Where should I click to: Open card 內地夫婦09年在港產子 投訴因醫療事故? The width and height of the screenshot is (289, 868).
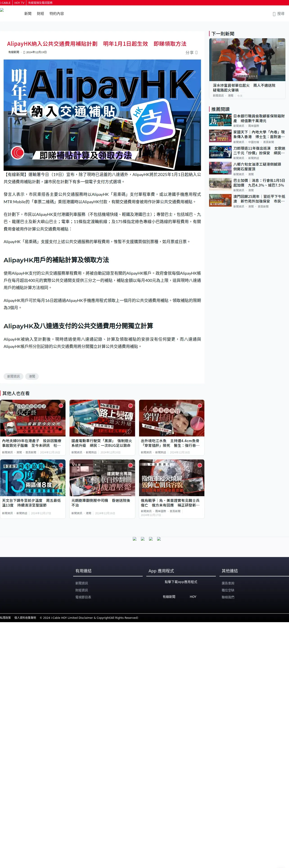point(33,428)
